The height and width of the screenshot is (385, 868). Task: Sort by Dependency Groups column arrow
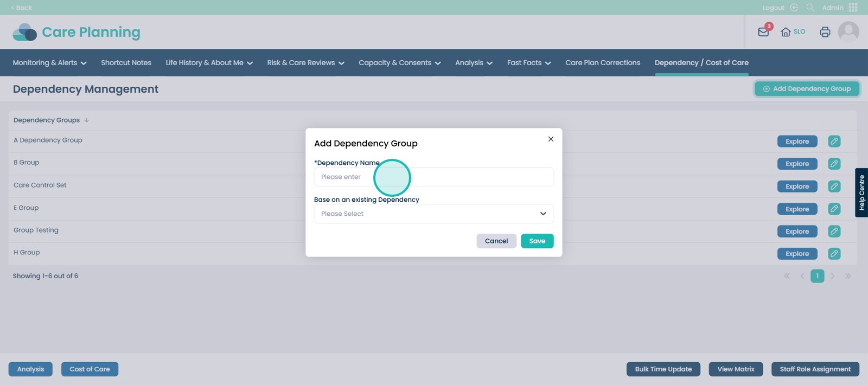tap(87, 120)
